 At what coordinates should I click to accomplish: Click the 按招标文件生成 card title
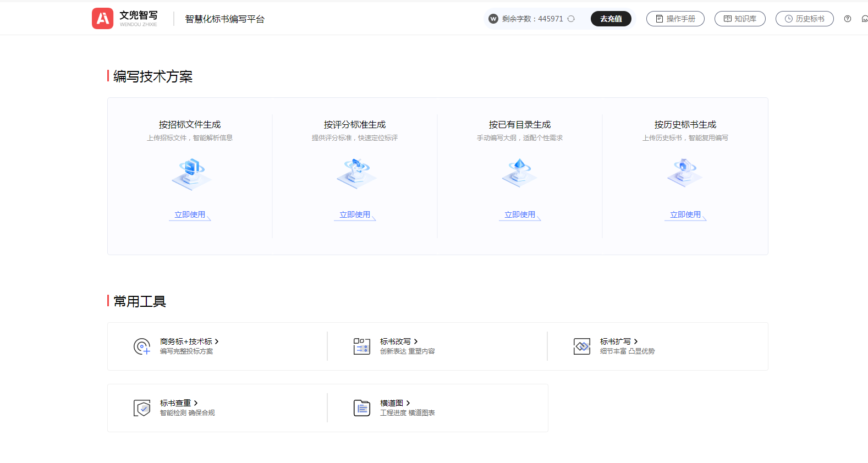pos(190,125)
